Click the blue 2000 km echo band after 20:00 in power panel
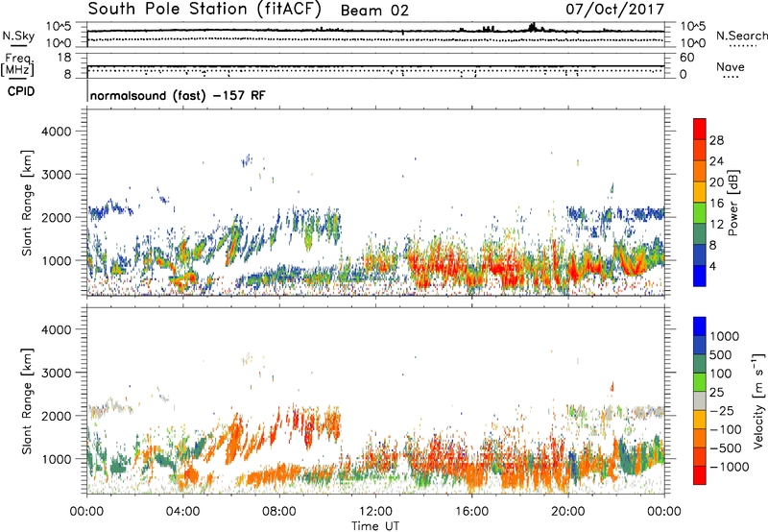Viewport: 768px width, 532px height. [615, 214]
